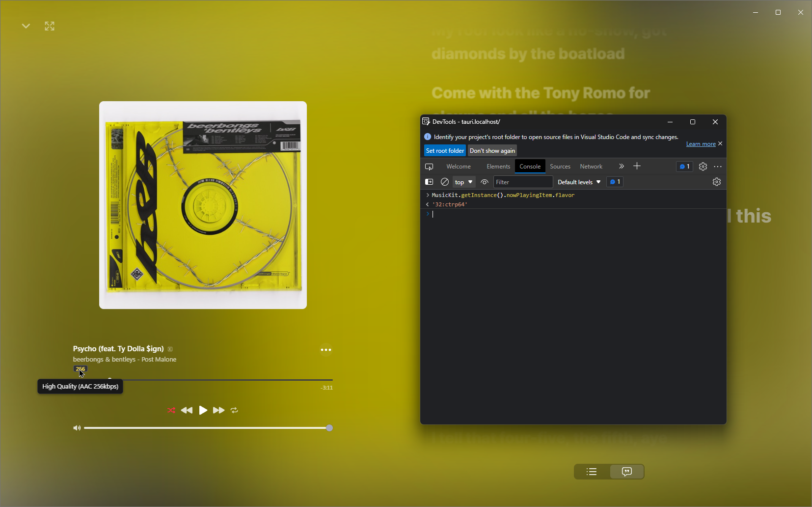Click the Set root folder button
The width and height of the screenshot is (812, 507).
(444, 150)
